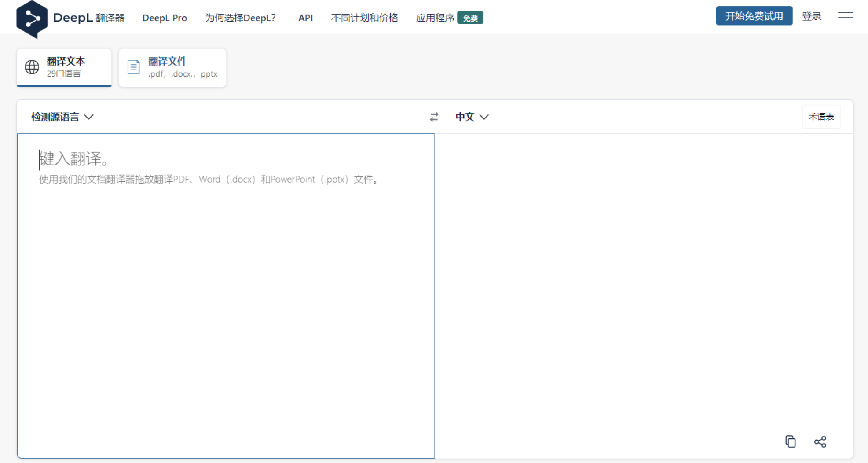The image size is (868, 463).
Task: Open the 术语表 glossary button
Action: [821, 117]
